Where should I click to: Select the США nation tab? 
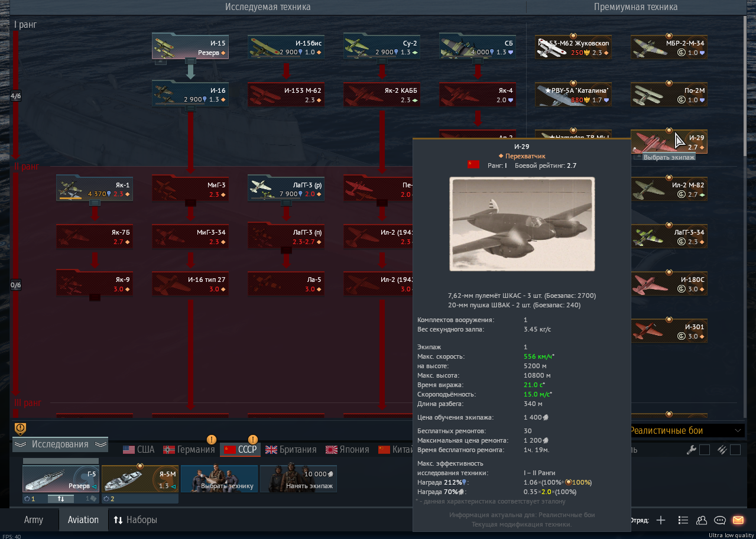139,450
